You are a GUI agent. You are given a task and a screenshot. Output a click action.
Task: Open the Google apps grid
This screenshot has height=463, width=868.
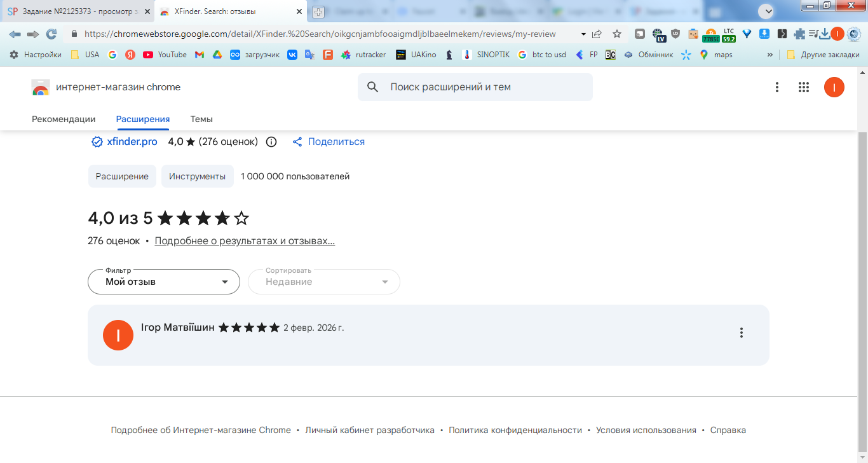click(x=804, y=87)
